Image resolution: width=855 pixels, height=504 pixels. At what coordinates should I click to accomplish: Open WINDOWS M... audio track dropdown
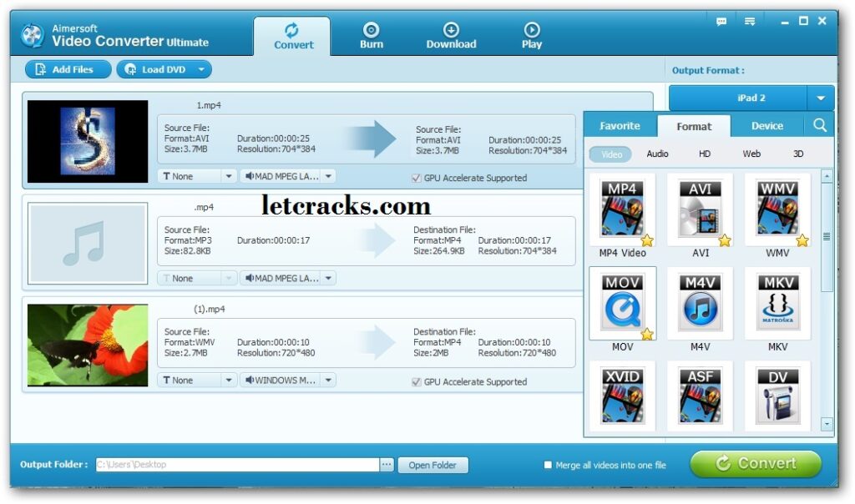click(328, 380)
